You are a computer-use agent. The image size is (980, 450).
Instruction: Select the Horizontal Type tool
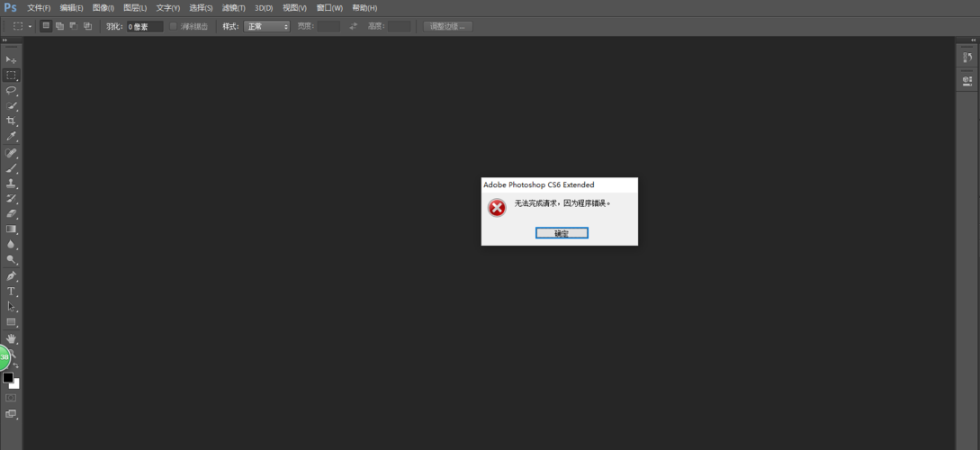pyautogui.click(x=12, y=292)
